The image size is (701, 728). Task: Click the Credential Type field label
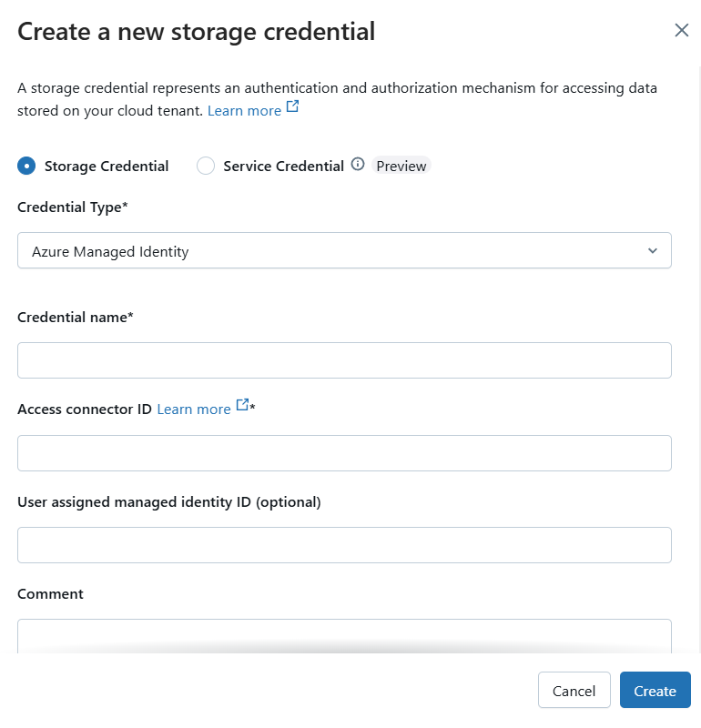point(73,207)
